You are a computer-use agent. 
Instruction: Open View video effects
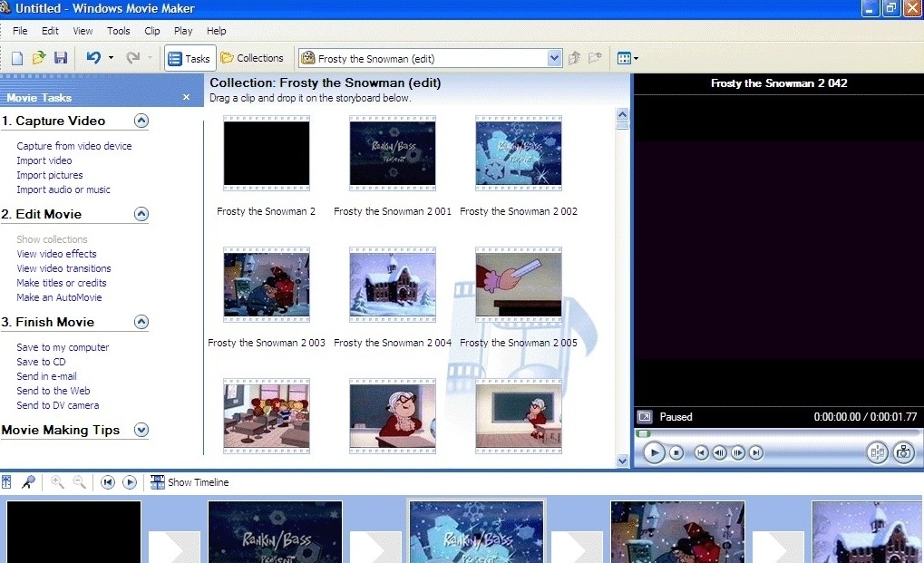pos(56,254)
